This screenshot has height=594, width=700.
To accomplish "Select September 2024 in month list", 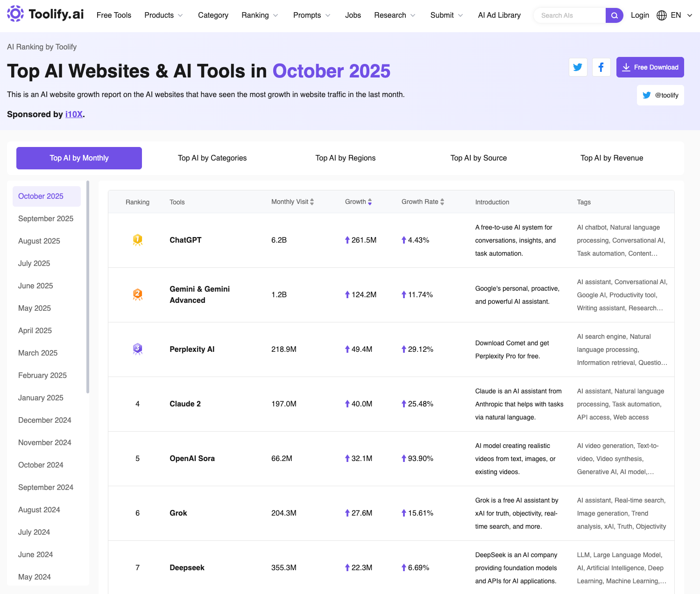I will (46, 488).
